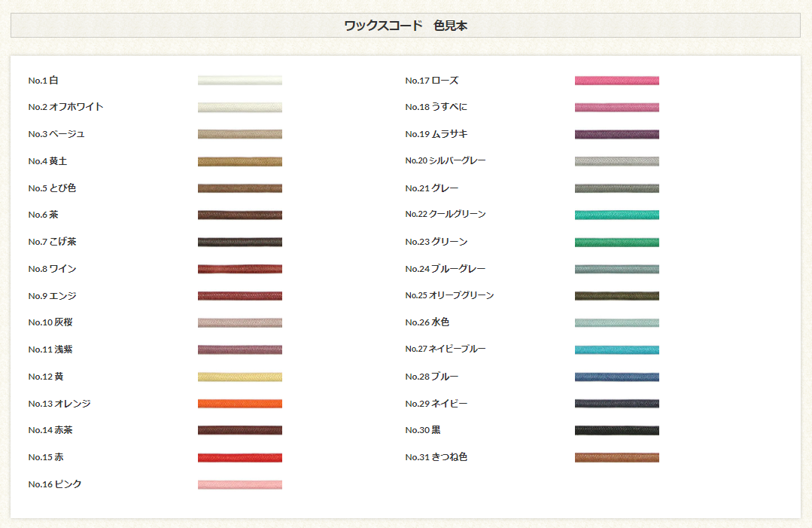Click the No.7 こげ茶 text label
812x528 pixels.
point(53,242)
